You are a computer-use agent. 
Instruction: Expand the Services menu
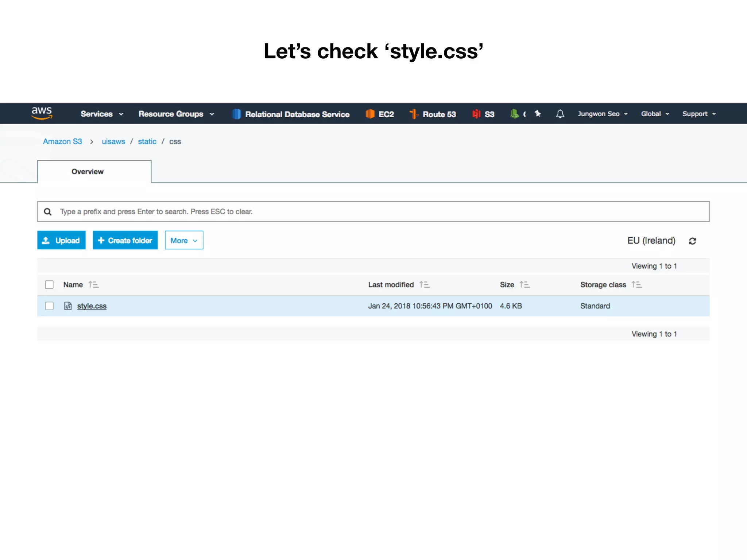[102, 114]
